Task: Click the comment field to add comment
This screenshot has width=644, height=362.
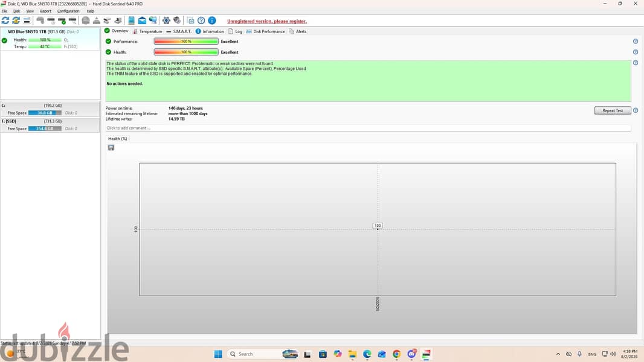Action: (368, 129)
